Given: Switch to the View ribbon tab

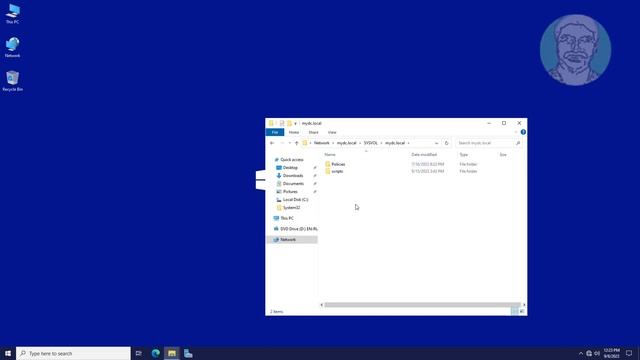Looking at the screenshot, I should pos(332,132).
